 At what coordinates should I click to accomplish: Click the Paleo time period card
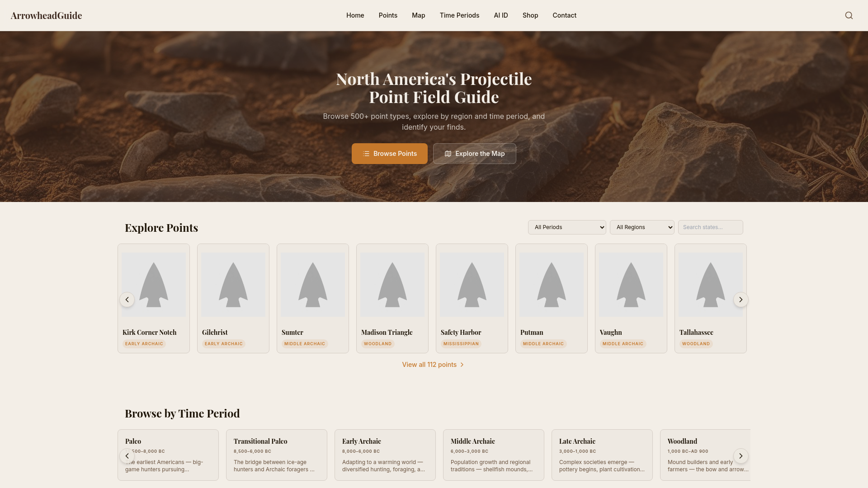[168, 455]
